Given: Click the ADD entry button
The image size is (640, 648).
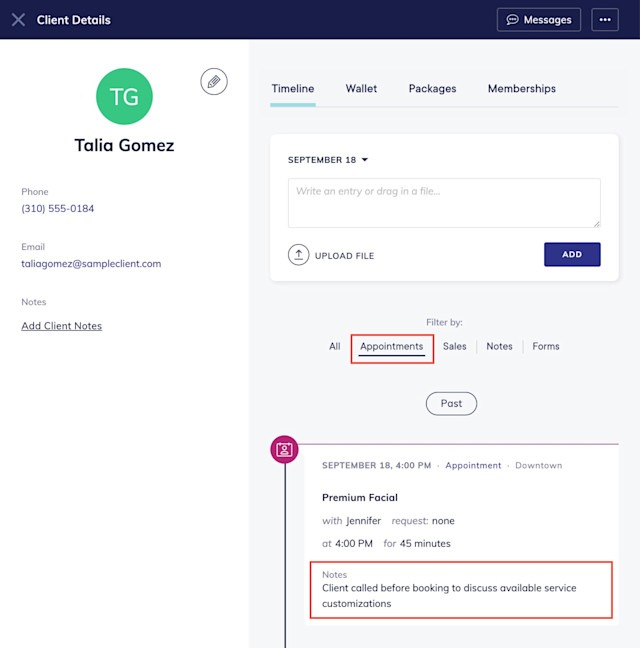Looking at the screenshot, I should [x=572, y=255].
